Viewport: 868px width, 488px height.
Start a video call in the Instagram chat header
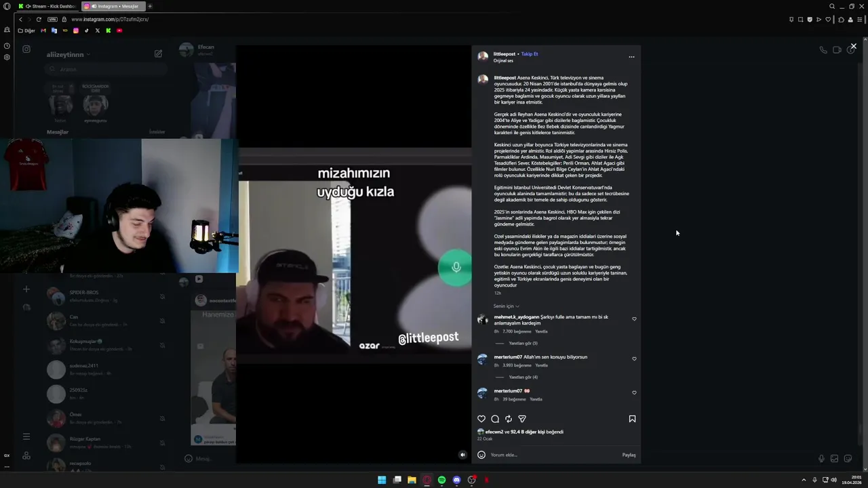pyautogui.click(x=837, y=50)
